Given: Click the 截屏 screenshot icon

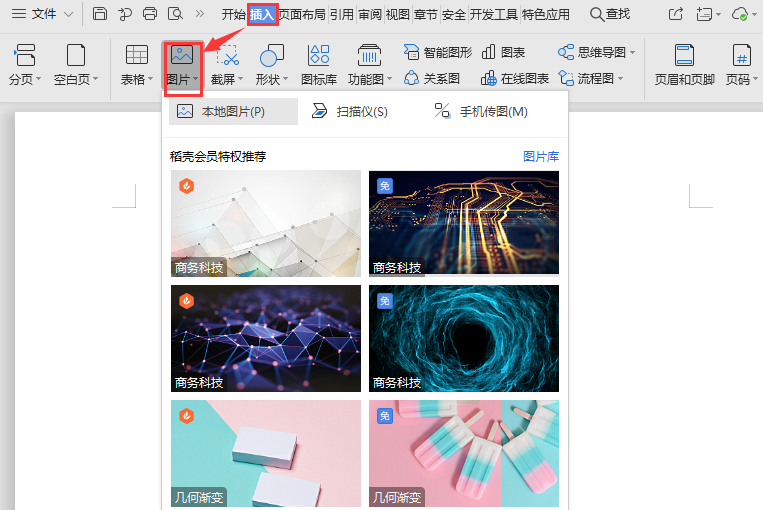Looking at the screenshot, I should (227, 55).
